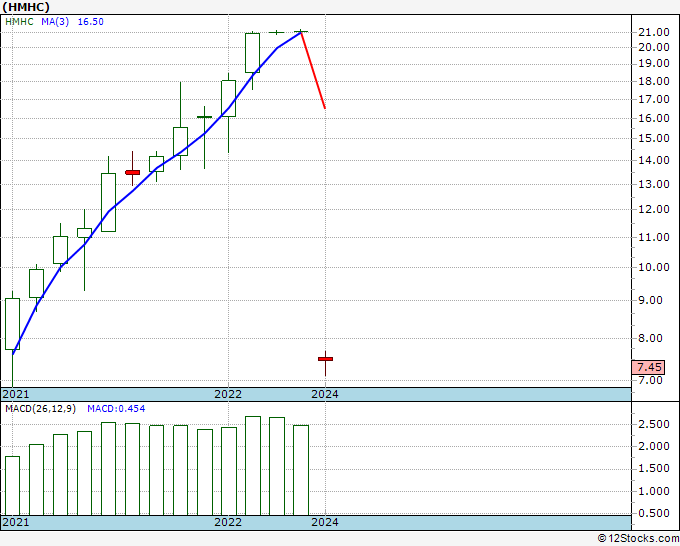Click the first green candlestick at 2021

coord(12,324)
